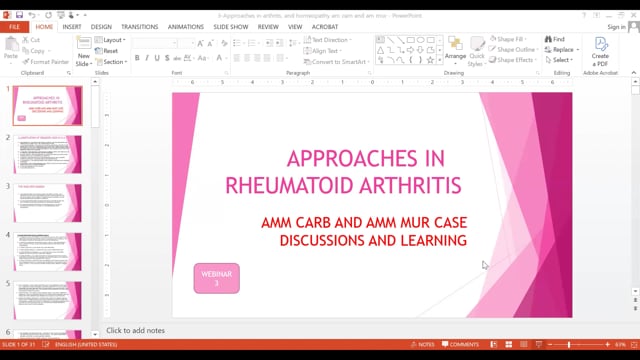640x360 pixels.
Task: Increase the list indent level
Action: coord(279,43)
